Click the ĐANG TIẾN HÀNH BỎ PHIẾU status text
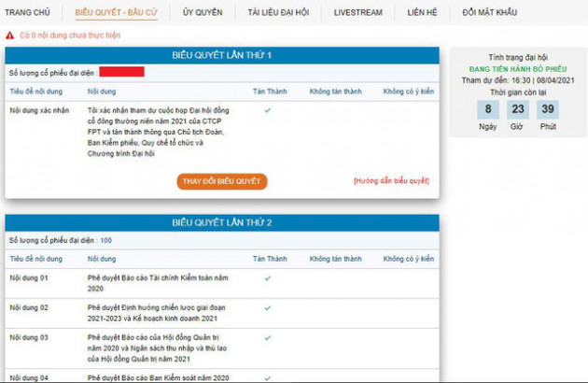 pos(517,69)
